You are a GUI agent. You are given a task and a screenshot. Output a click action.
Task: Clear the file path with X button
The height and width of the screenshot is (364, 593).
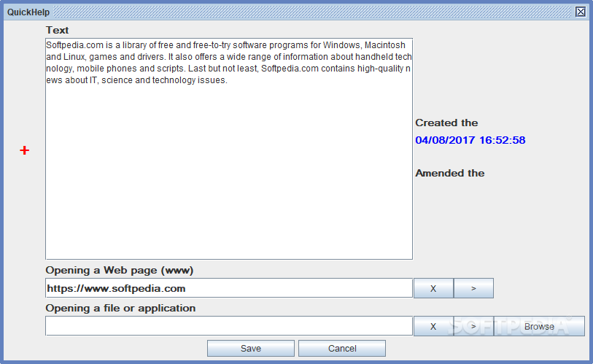pos(433,326)
